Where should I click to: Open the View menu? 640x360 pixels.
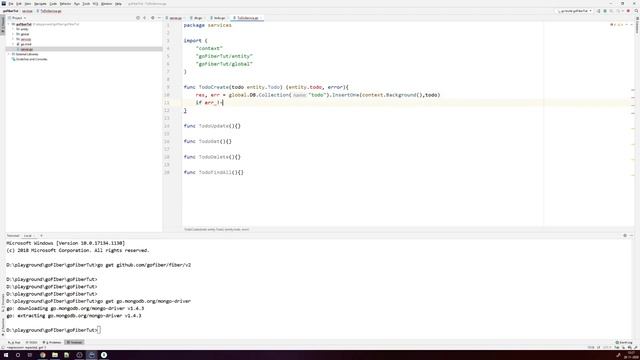point(28,4)
